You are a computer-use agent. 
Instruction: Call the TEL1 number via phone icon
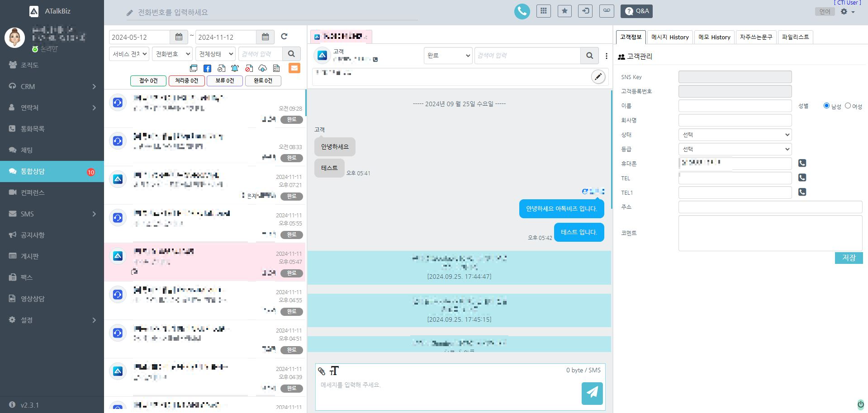point(802,192)
